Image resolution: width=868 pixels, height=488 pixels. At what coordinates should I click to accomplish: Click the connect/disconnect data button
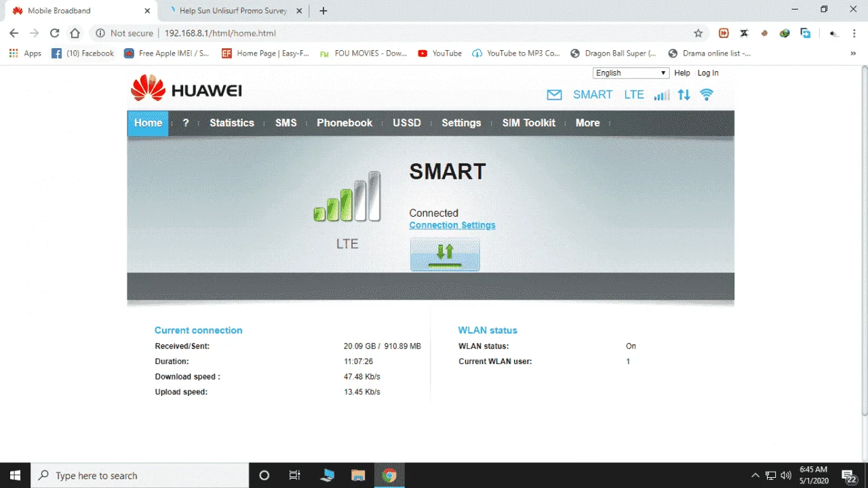[x=445, y=254]
